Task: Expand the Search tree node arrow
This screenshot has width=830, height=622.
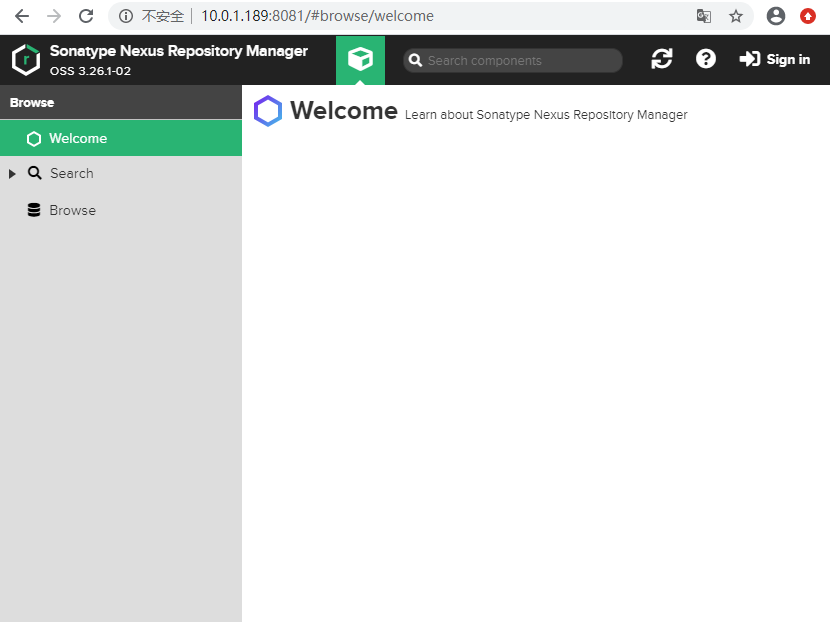Action: (12, 174)
